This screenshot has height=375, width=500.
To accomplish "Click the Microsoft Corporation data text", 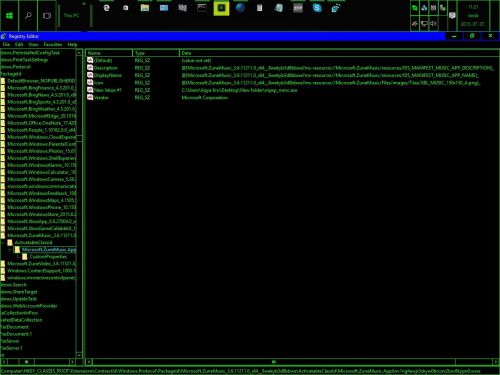I will [x=205, y=97].
